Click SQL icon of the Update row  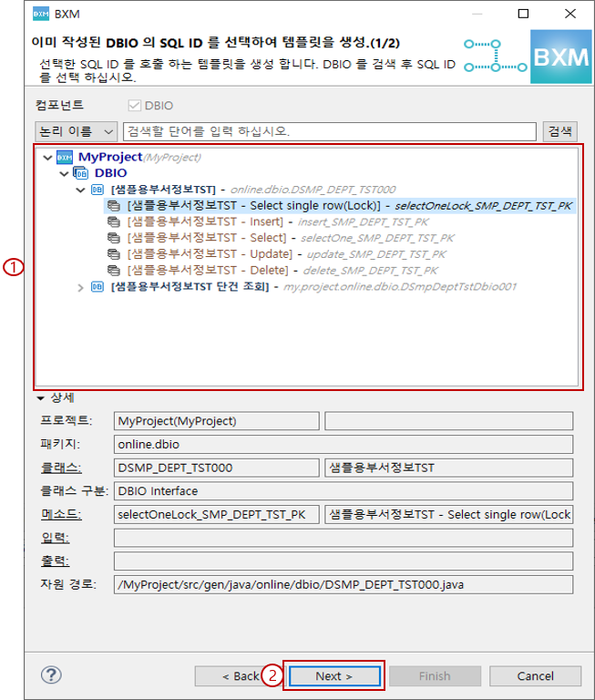click(114, 254)
